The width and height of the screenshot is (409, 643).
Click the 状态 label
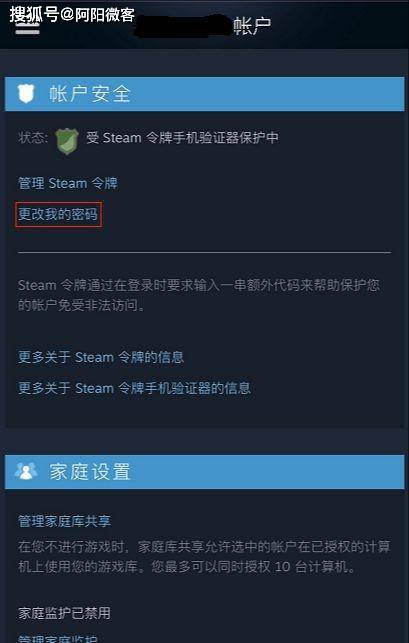pyautogui.click(x=33, y=138)
